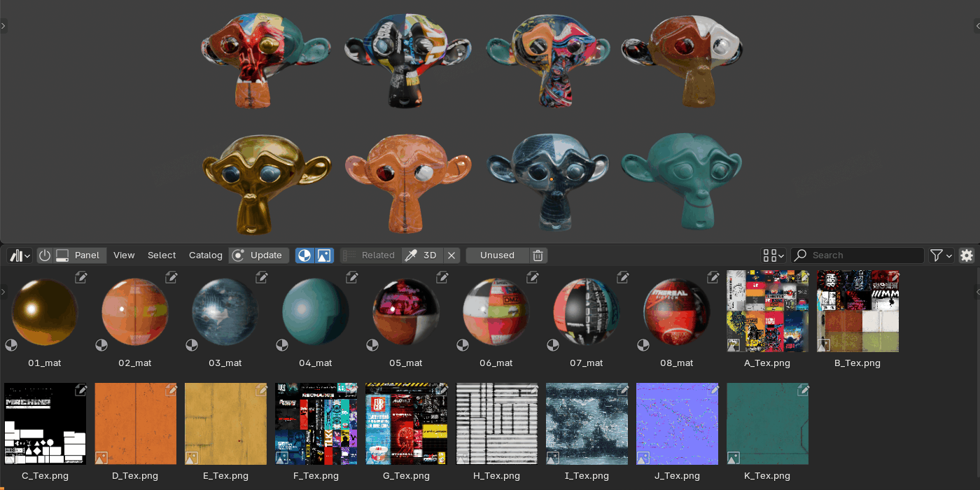Select the F_Tex.png texture thumbnail
980x490 pixels.
pos(316,423)
